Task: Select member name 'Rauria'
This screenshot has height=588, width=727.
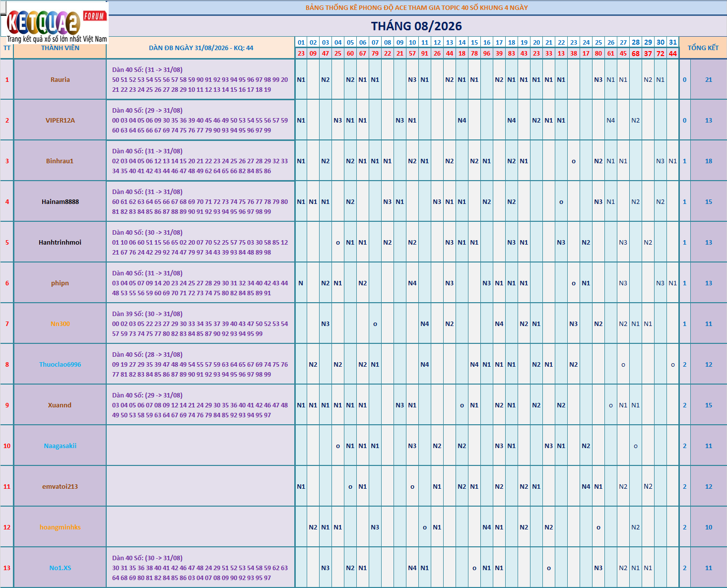Action: pyautogui.click(x=60, y=80)
